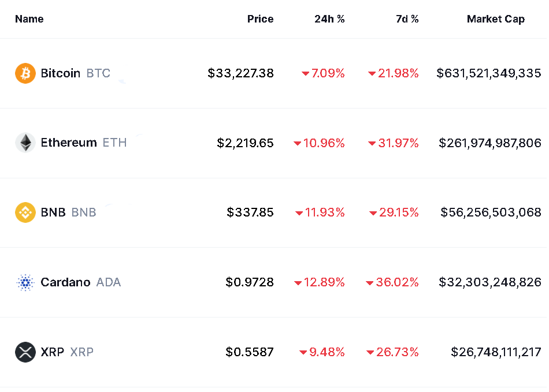Click XRP's red 24h down arrow
This screenshot has width=549, height=392.
click(x=303, y=353)
